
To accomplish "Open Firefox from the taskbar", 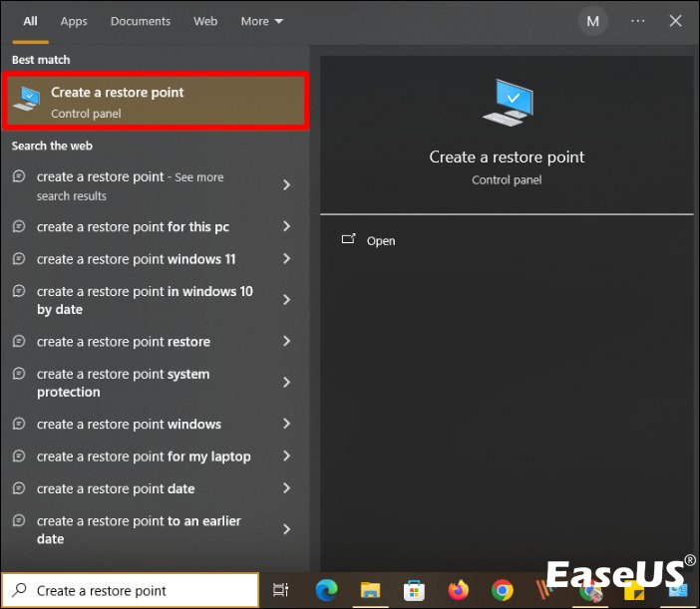I will point(459,590).
